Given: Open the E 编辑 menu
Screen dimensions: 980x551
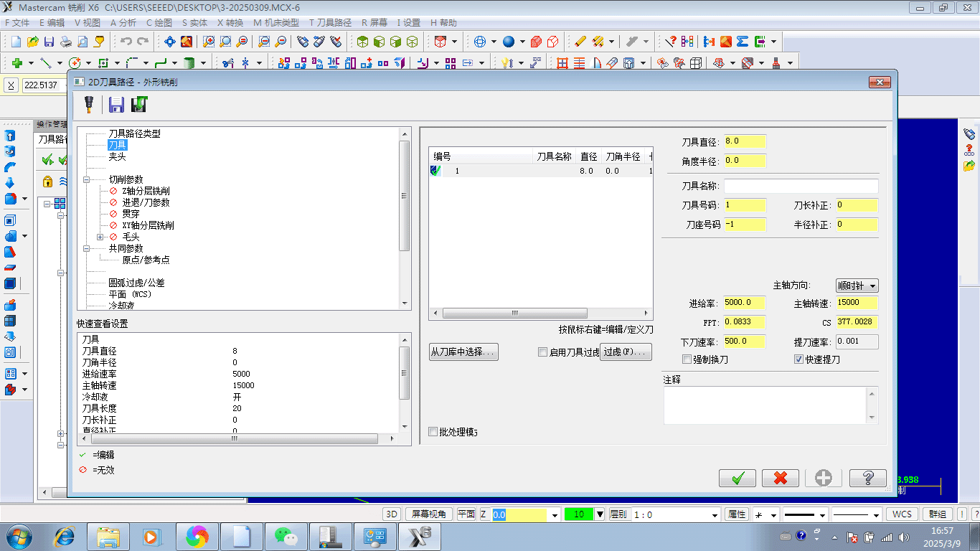Looking at the screenshot, I should (x=52, y=22).
